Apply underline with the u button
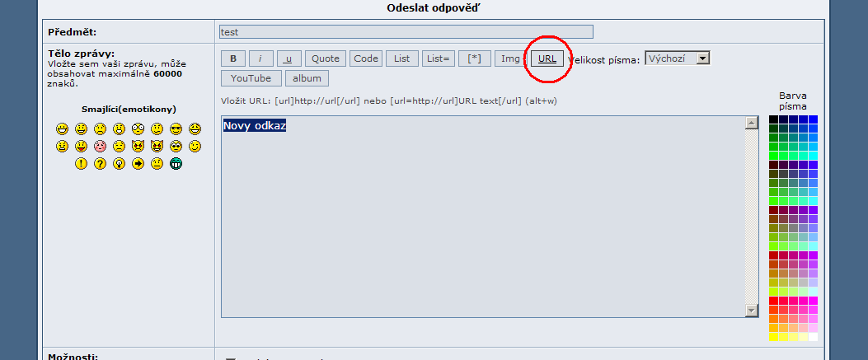 click(x=289, y=58)
